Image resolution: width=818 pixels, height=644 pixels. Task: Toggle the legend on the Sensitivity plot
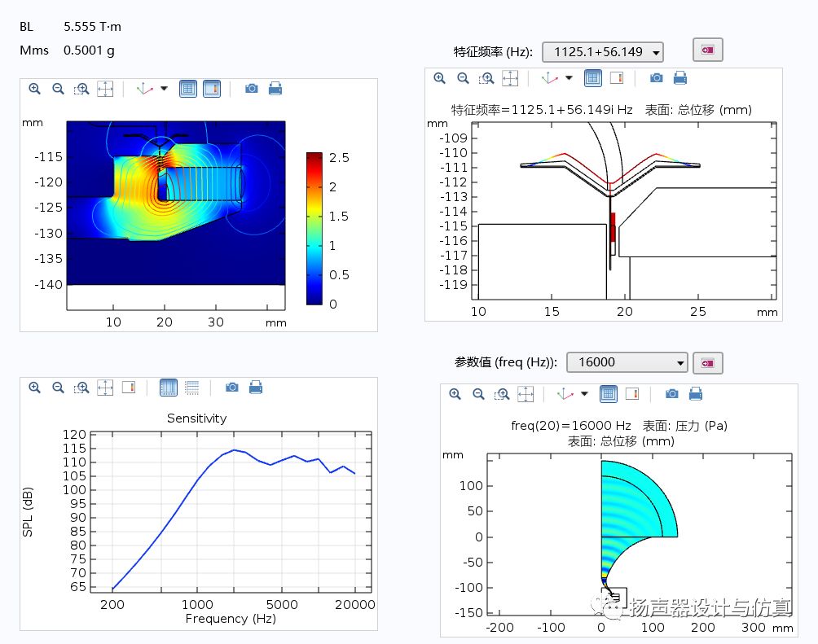tap(129, 388)
